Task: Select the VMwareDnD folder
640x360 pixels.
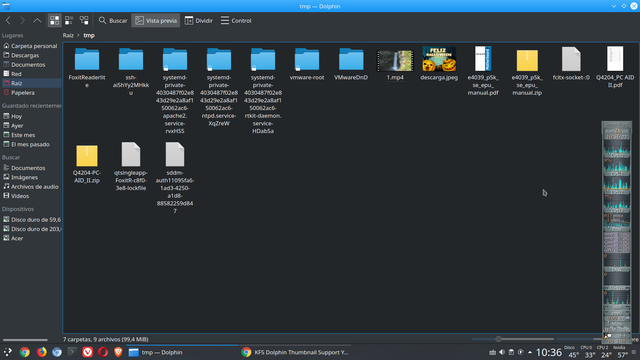Action: coord(351,63)
